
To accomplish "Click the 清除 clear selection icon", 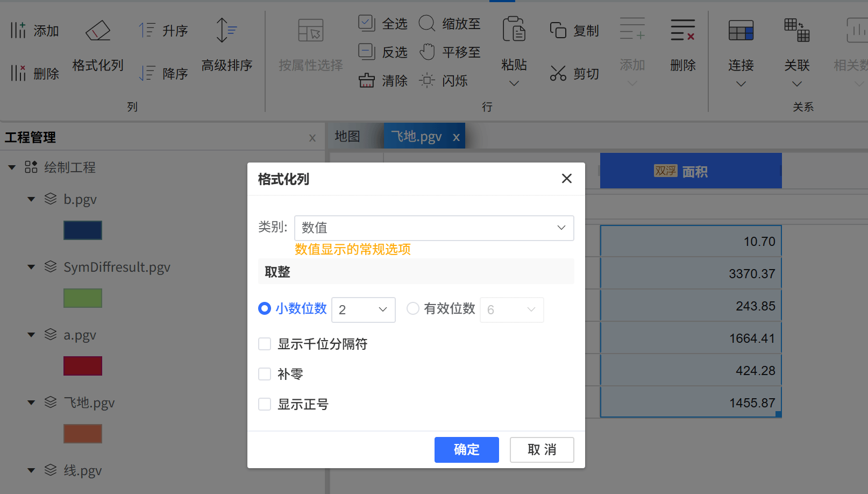I will (367, 81).
